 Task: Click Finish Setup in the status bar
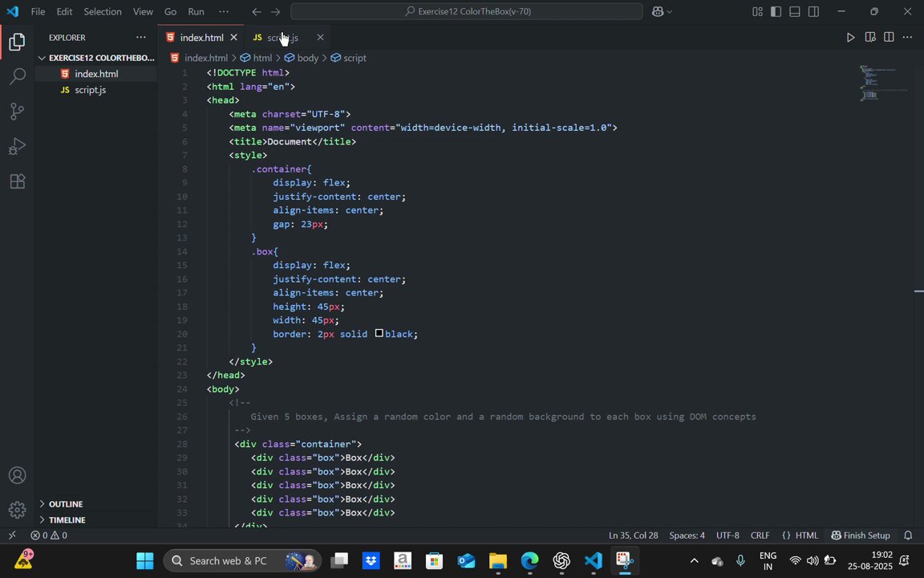tap(861, 535)
